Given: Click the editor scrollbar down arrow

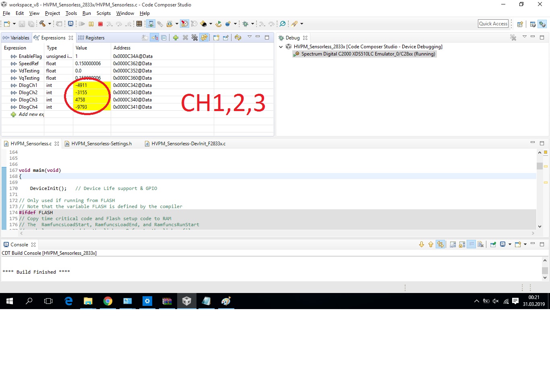Looking at the screenshot, I should tap(540, 226).
